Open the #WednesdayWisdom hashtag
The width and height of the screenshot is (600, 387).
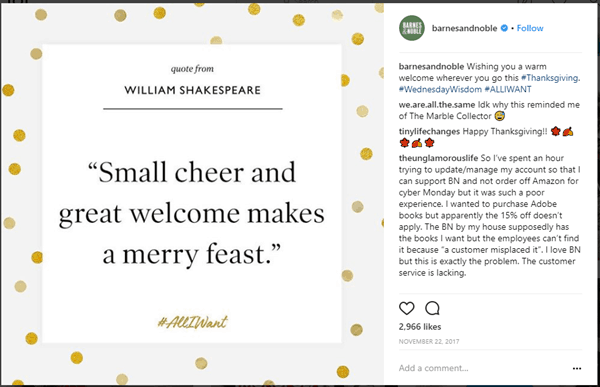440,89
